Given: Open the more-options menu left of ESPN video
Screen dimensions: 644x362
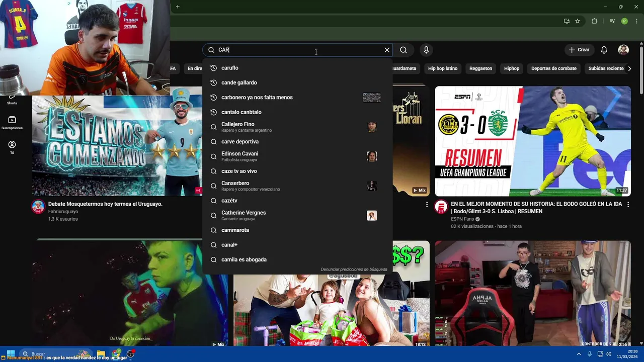Looking at the screenshot, I should pyautogui.click(x=427, y=205).
